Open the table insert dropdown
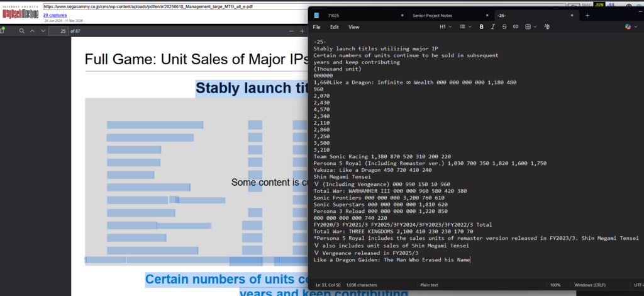The height and width of the screenshot is (296, 644). (530, 27)
